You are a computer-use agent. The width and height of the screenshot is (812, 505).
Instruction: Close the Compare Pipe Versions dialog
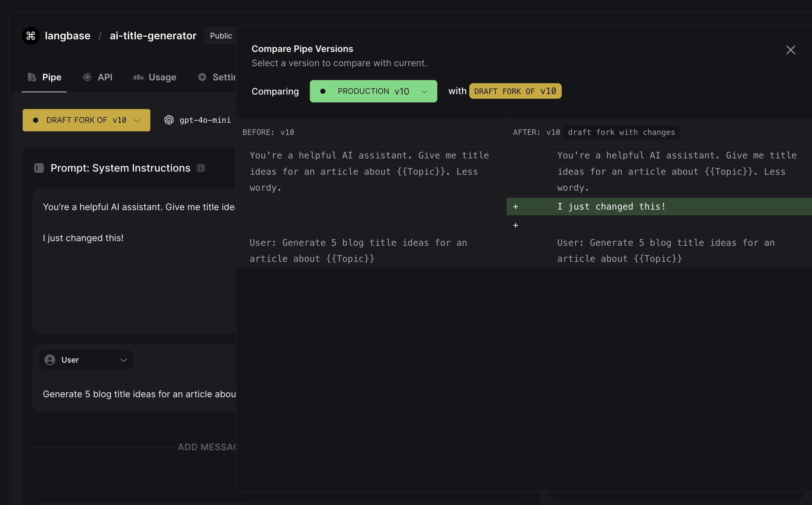tap(791, 50)
